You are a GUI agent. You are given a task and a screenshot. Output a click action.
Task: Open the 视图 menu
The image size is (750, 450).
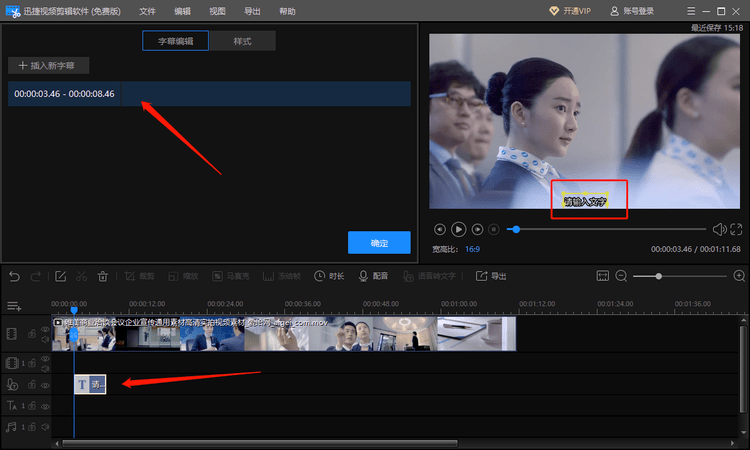coord(217,11)
